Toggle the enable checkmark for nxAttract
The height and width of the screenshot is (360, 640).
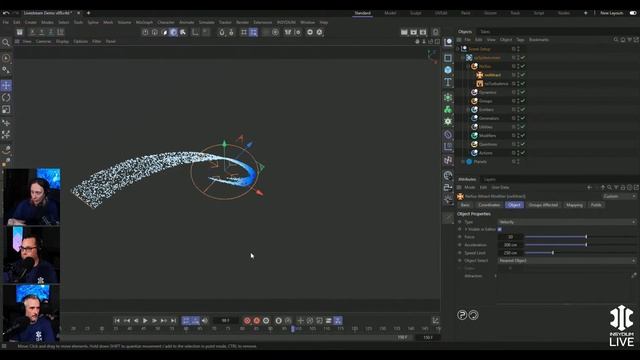click(x=523, y=75)
